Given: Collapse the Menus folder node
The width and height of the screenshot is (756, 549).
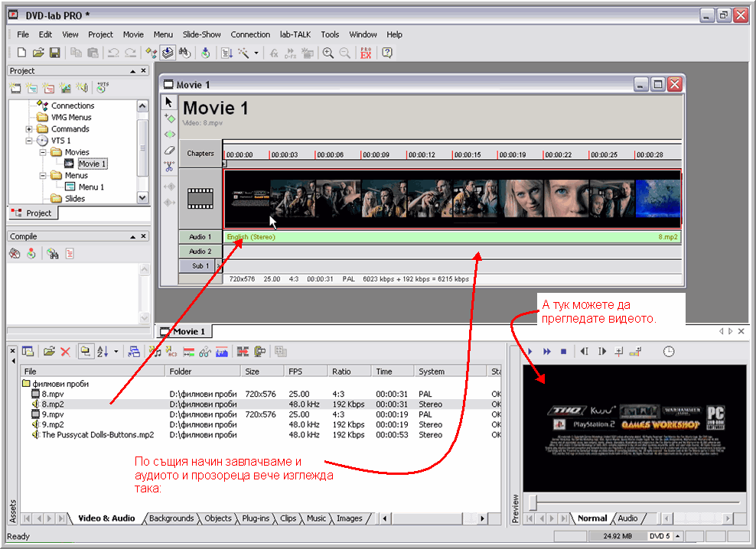Looking at the screenshot, I should (x=42, y=175).
